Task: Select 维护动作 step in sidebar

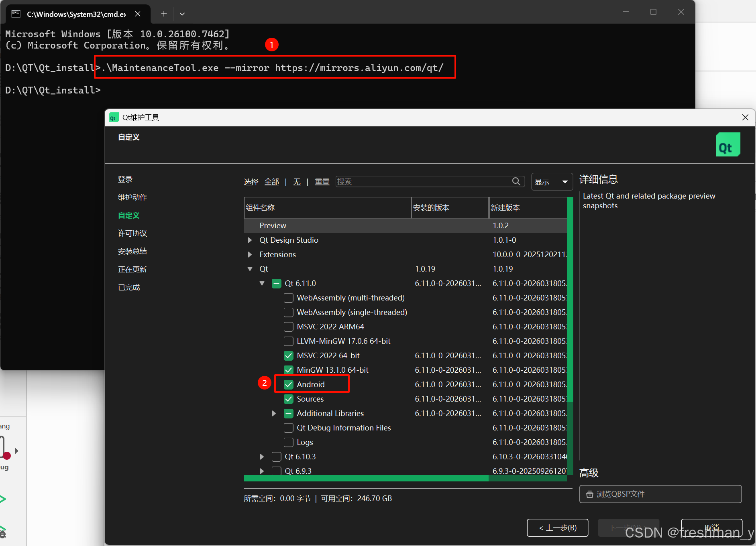Action: [132, 197]
